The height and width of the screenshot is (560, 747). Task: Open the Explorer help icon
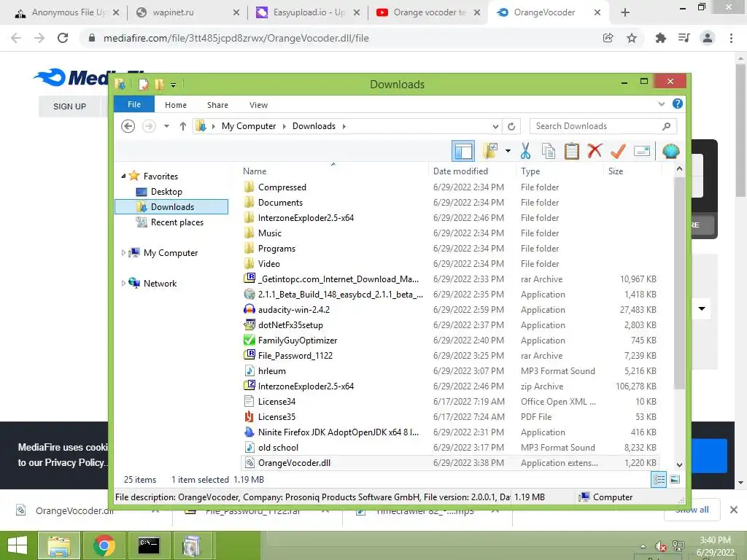coord(677,104)
